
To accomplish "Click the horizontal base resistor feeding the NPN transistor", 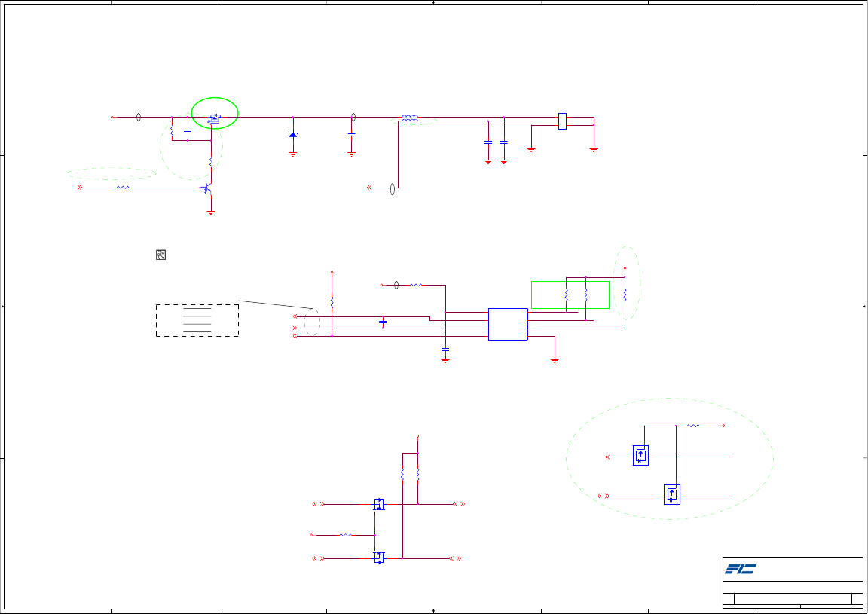I will point(123,188).
